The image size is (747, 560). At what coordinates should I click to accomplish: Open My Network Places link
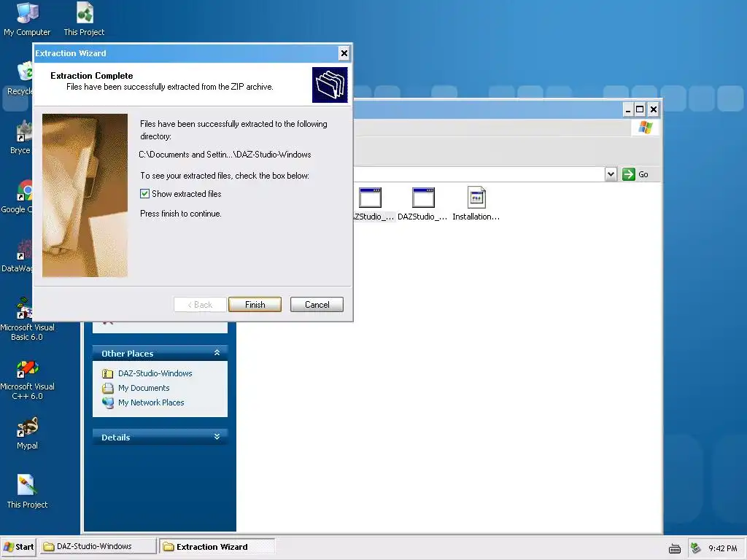151,402
